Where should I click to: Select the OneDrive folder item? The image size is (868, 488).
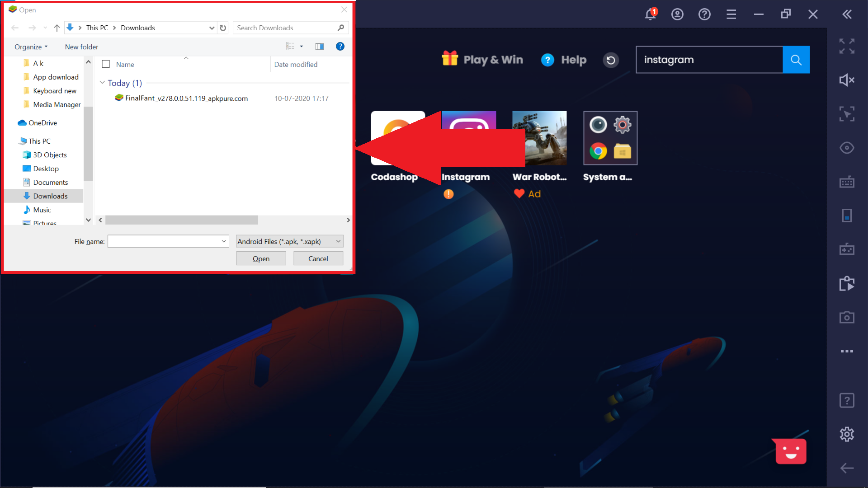click(42, 122)
